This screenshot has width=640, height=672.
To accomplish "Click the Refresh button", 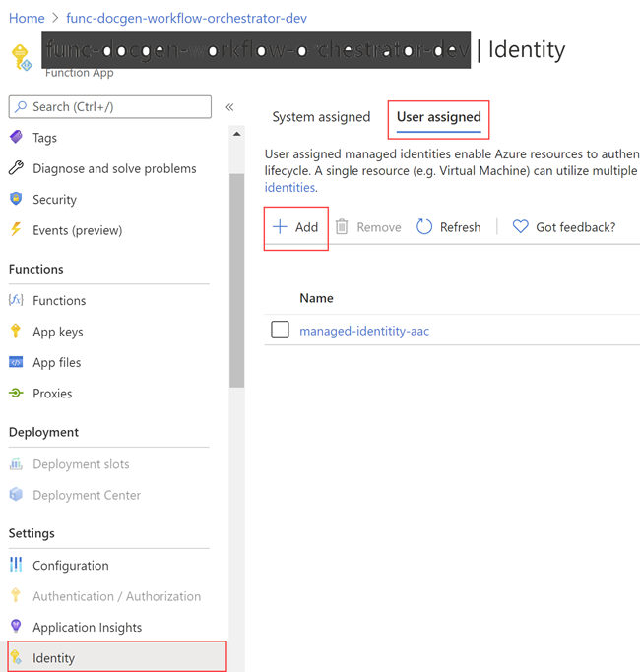I will 449,226.
